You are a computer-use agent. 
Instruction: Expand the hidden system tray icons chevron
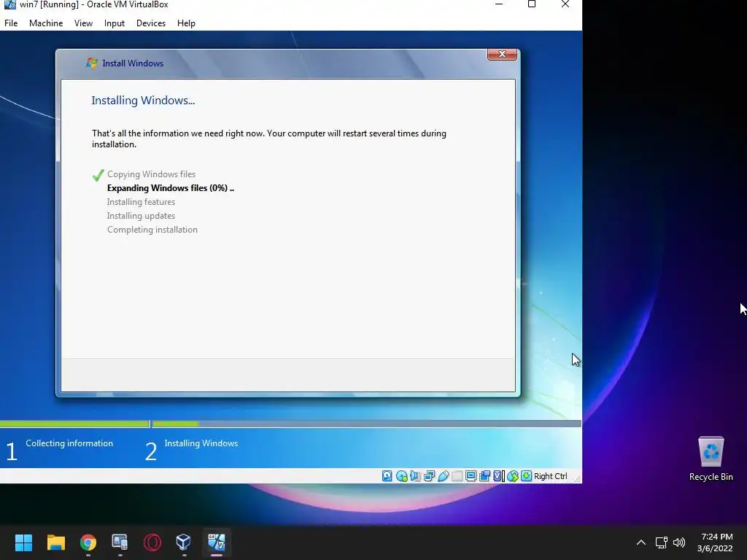641,542
